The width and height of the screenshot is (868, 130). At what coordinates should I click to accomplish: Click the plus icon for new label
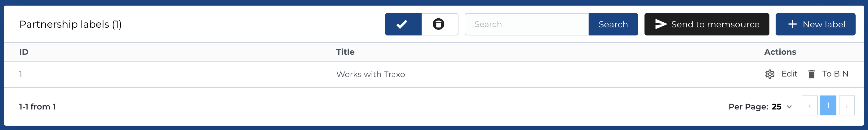(x=792, y=24)
